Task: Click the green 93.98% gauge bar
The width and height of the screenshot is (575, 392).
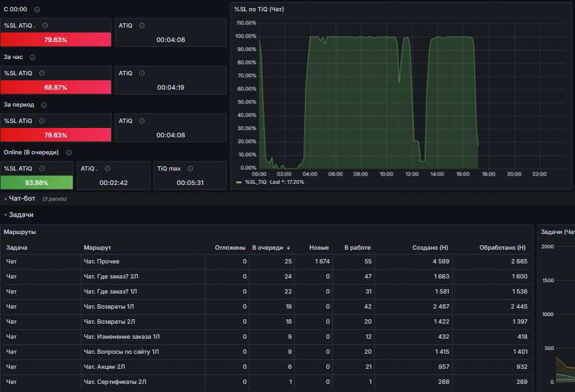Action: click(36, 183)
